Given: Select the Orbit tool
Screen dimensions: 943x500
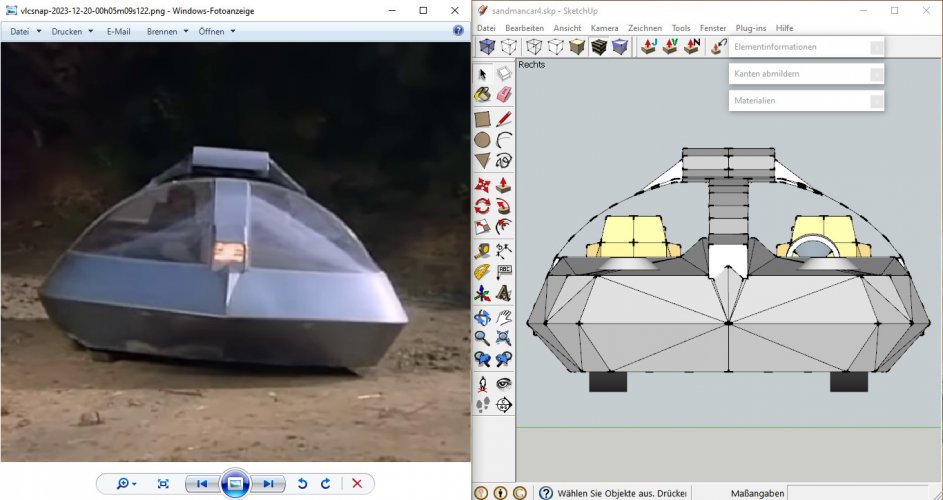Looking at the screenshot, I should coord(482,316).
